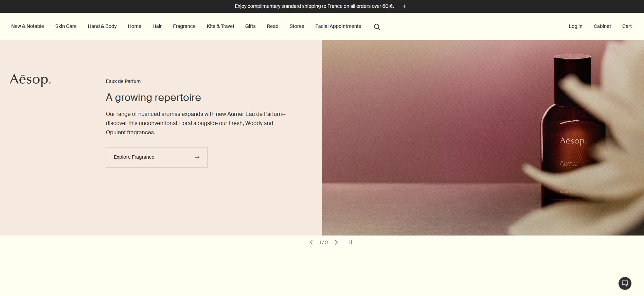Click the Aesop logo on the banner

[30, 80]
